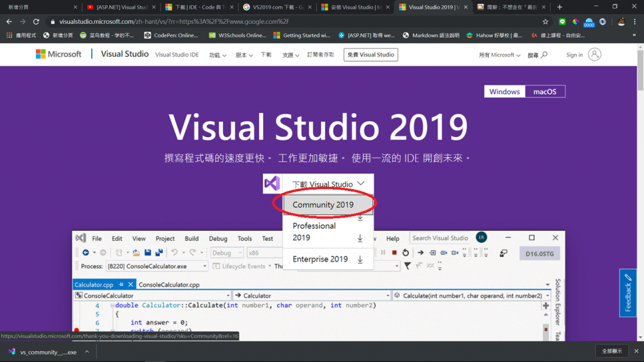
Task: Expand the 版本 menu
Action: (x=244, y=55)
